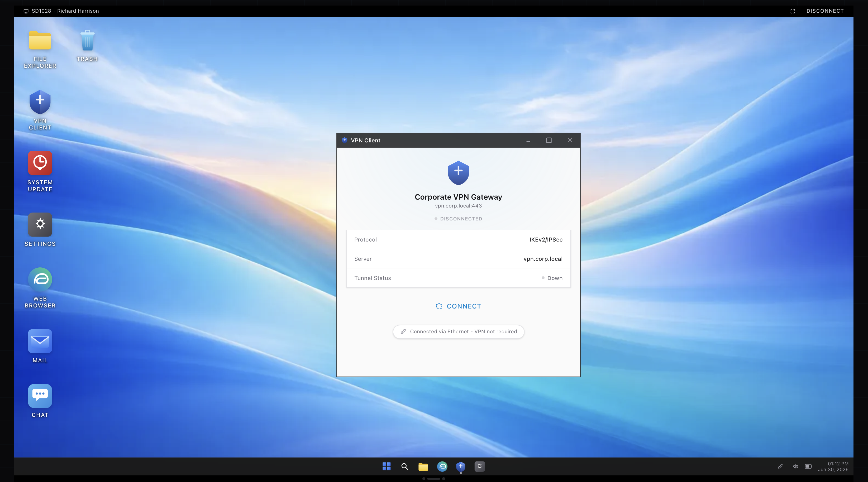Click DISCONNECT in the top session bar

coord(825,11)
